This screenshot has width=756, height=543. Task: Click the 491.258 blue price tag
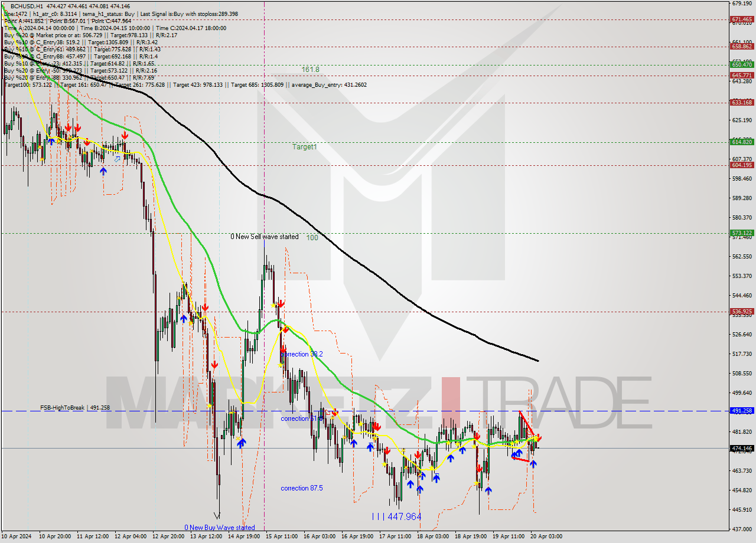point(741,410)
